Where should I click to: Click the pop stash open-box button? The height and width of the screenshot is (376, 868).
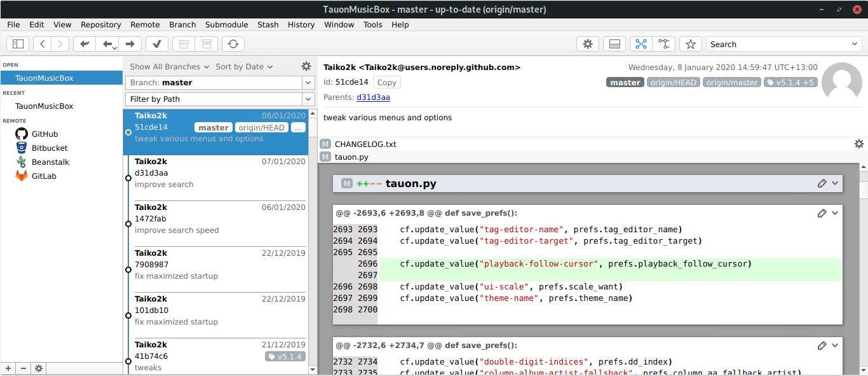(206, 44)
